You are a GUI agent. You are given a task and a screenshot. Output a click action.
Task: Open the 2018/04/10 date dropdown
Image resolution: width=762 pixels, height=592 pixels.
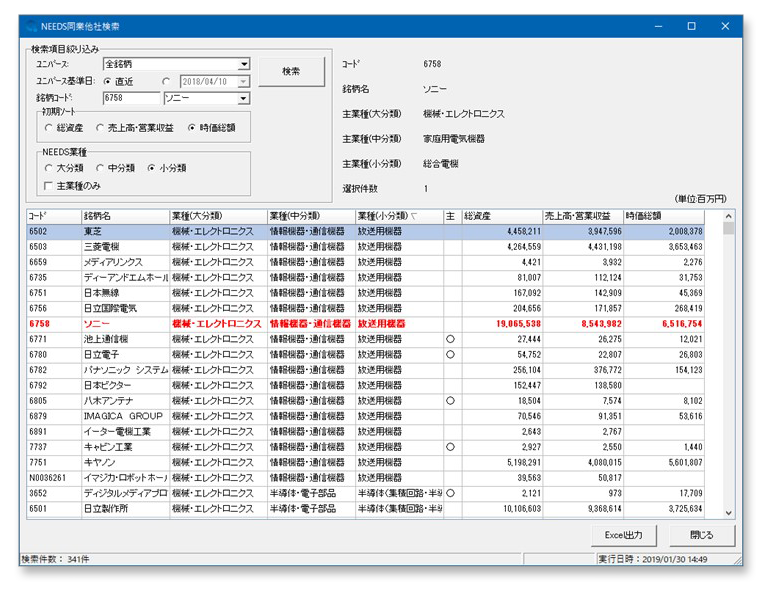pos(244,82)
